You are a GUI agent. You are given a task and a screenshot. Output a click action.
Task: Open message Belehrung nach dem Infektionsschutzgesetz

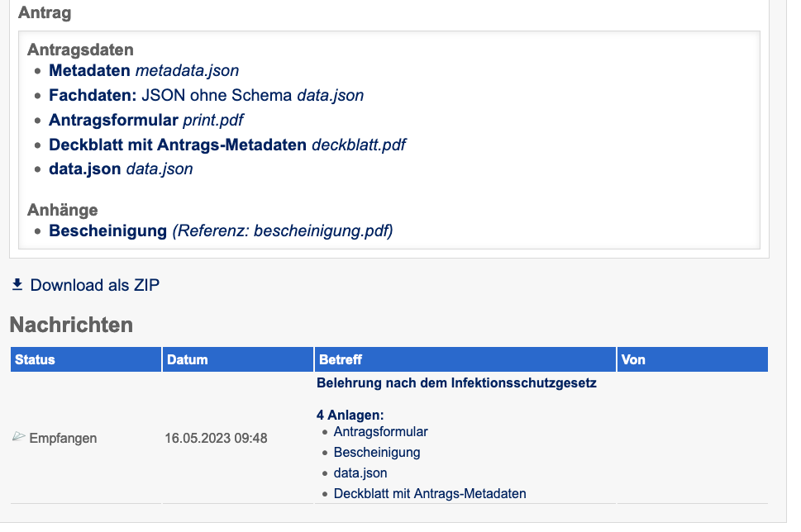pos(456,383)
